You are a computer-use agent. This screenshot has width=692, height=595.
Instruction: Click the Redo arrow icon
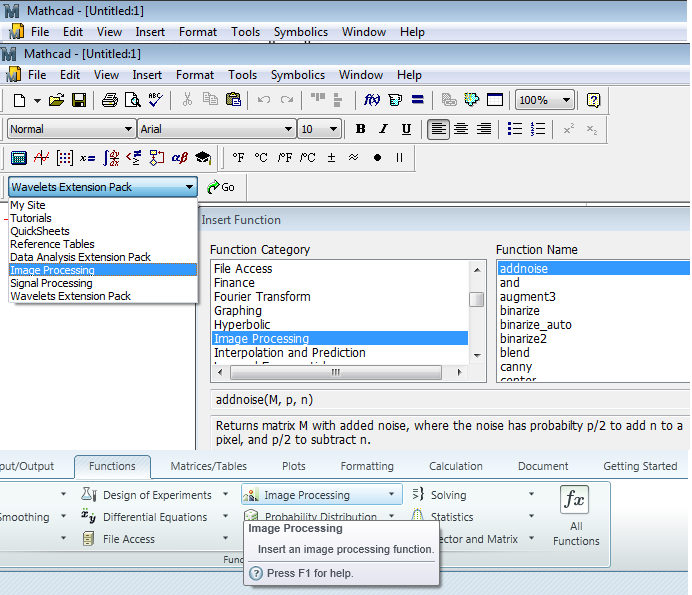pyautogui.click(x=287, y=100)
